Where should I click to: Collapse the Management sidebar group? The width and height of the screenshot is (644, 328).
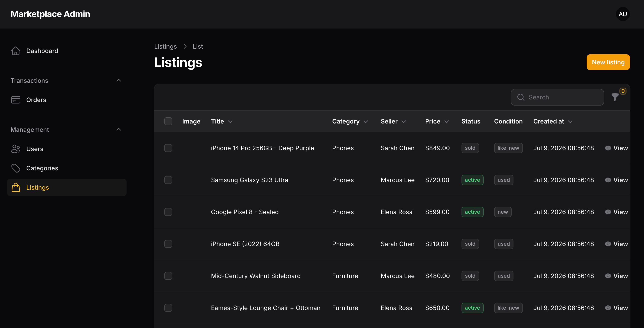pyautogui.click(x=119, y=129)
